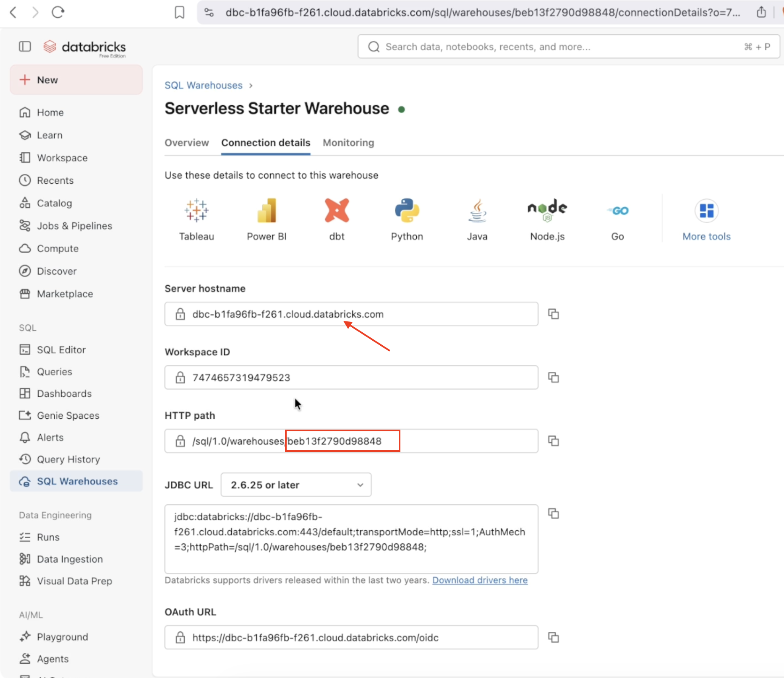The height and width of the screenshot is (678, 784).
Task: Bookmark this page via the bookmark icon
Action: [179, 13]
